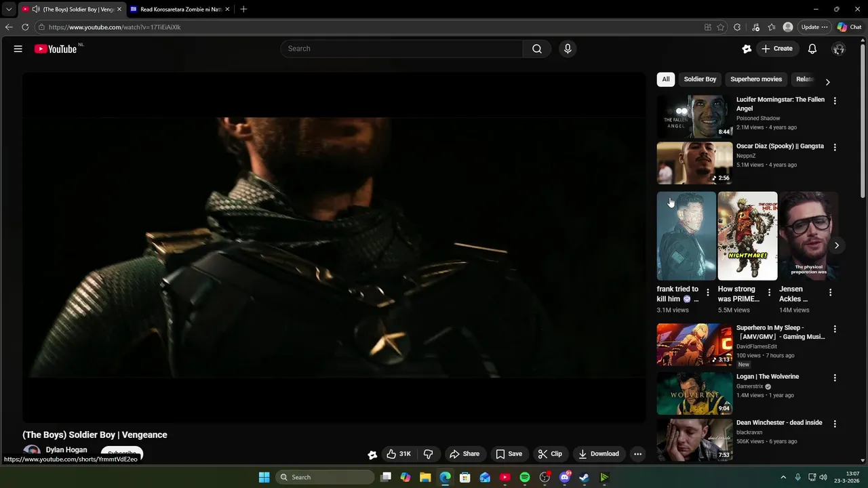The height and width of the screenshot is (488, 868).
Task: Go back in the browser
Action: coord(9,27)
